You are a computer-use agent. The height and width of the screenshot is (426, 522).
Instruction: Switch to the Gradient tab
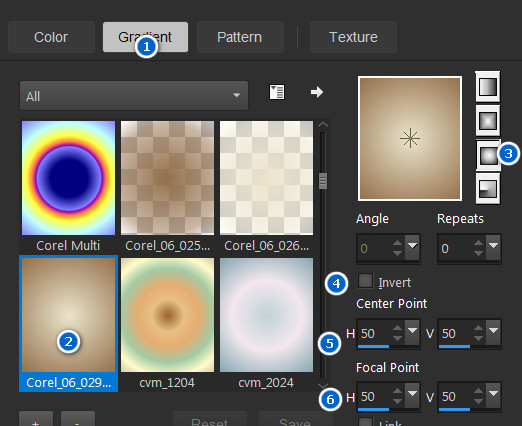click(145, 37)
